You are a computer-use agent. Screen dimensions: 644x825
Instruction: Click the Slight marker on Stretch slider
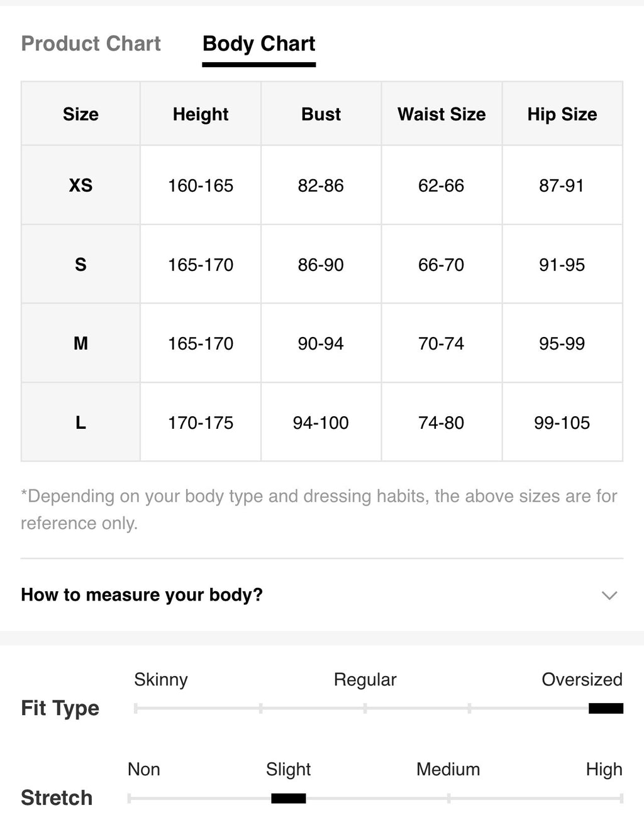[289, 799]
